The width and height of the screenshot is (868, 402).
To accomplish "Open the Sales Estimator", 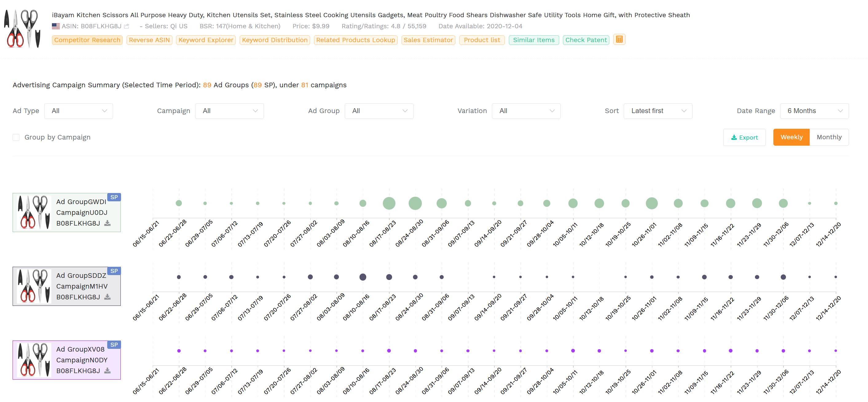I will tap(428, 40).
